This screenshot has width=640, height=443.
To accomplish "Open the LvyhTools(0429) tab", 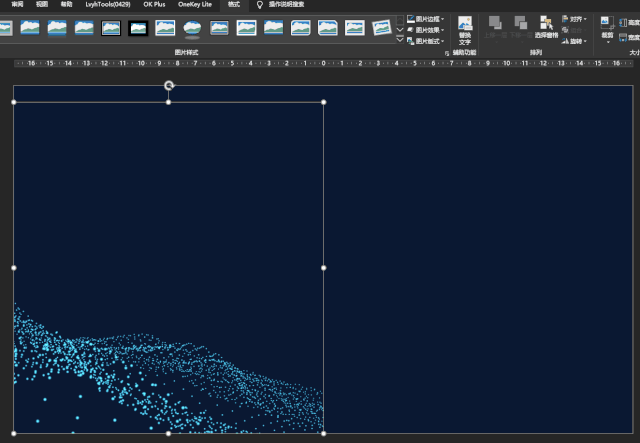I will tap(108, 5).
